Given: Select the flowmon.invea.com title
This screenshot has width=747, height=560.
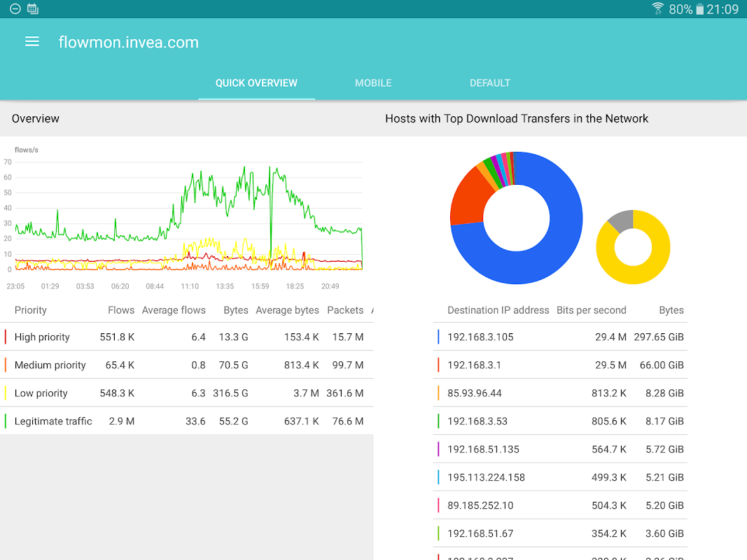Looking at the screenshot, I should click(x=129, y=43).
